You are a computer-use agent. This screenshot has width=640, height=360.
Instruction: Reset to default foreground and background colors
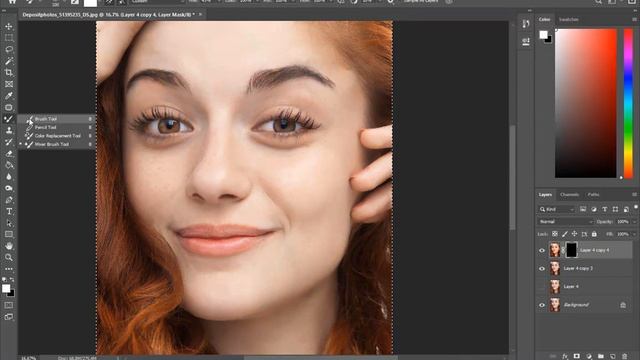(x=4, y=280)
